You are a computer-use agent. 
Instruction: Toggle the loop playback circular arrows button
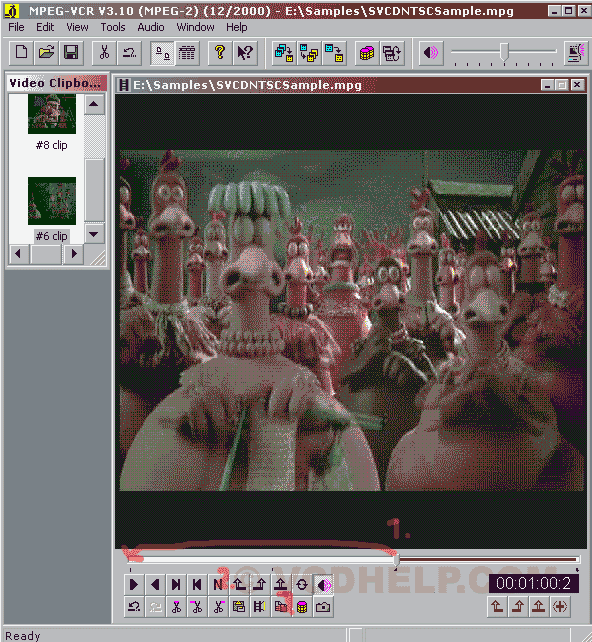coord(302,584)
